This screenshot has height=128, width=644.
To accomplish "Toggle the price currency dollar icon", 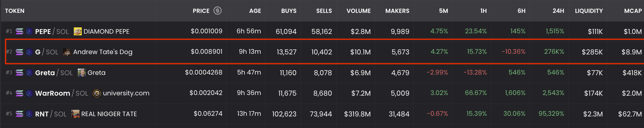I will (218, 11).
